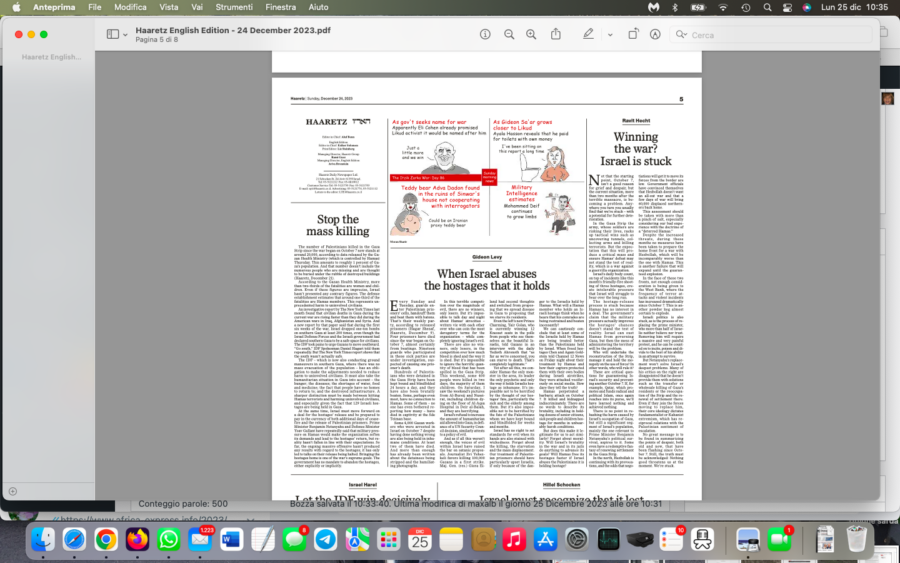This screenshot has height=563, width=900.
Task: Launch Google Chrome from the dock
Action: coord(106,540)
